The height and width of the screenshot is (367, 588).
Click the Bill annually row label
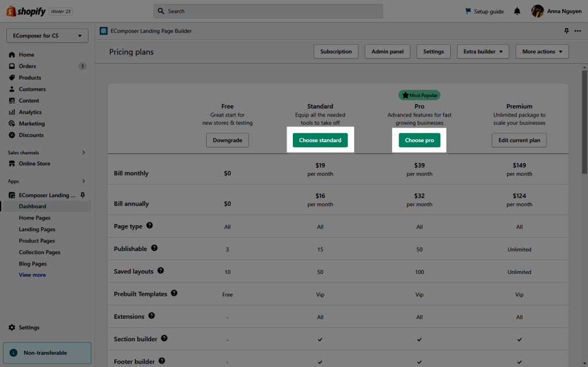coord(131,204)
